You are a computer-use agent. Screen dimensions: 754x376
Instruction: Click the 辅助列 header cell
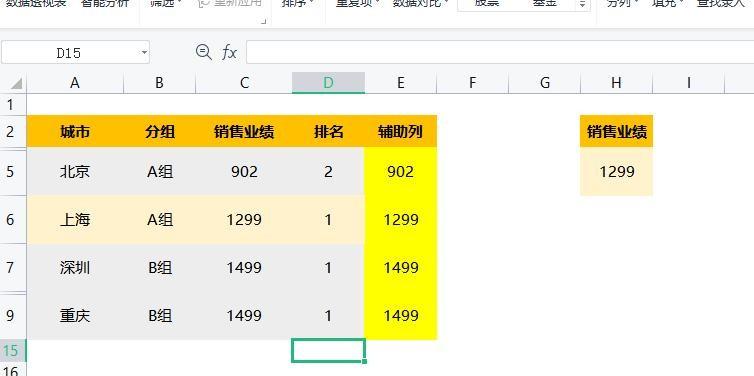[x=401, y=131]
